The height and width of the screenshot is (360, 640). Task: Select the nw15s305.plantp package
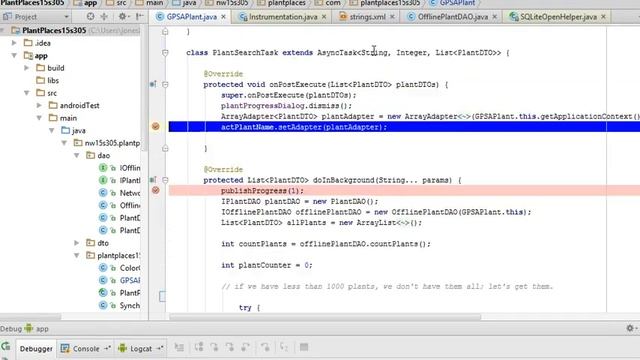coord(107,143)
